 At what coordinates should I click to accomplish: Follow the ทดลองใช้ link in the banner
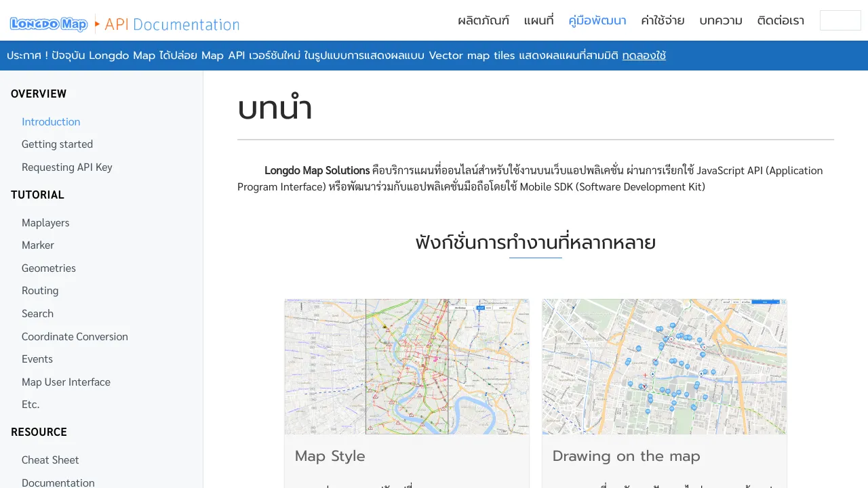click(x=644, y=56)
